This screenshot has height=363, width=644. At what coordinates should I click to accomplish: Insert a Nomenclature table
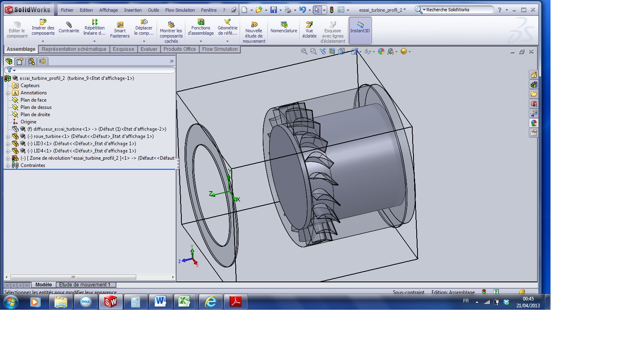284,27
